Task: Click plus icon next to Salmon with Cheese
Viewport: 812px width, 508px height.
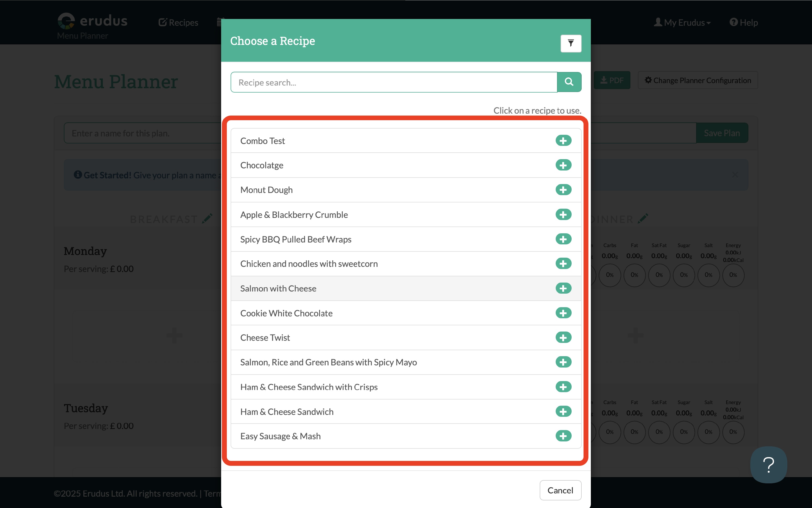Action: pyautogui.click(x=563, y=288)
